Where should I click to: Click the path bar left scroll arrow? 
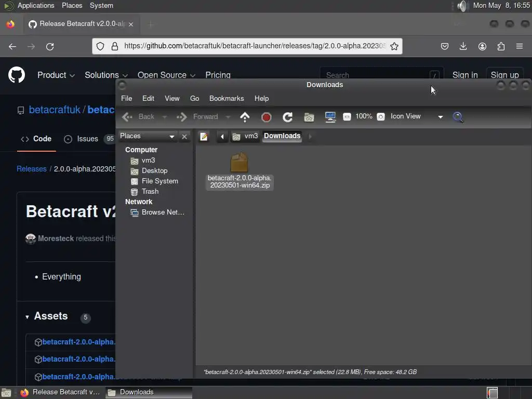222,137
